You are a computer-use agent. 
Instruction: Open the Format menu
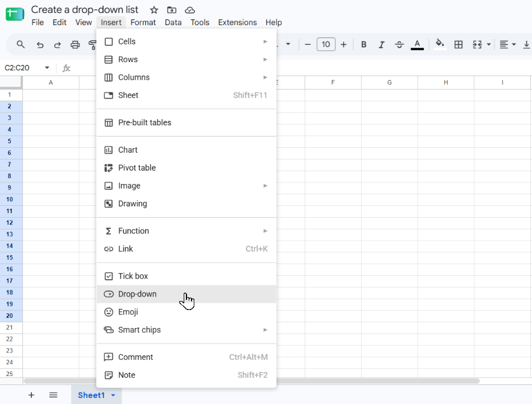pyautogui.click(x=143, y=22)
